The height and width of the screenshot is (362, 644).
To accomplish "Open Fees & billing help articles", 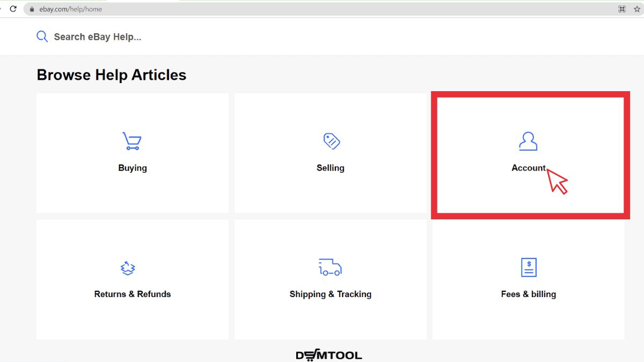I will click(529, 279).
